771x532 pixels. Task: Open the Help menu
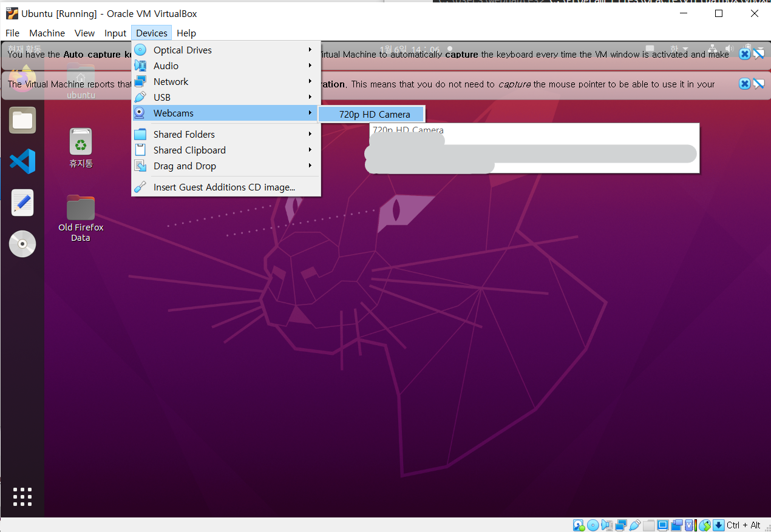click(186, 33)
